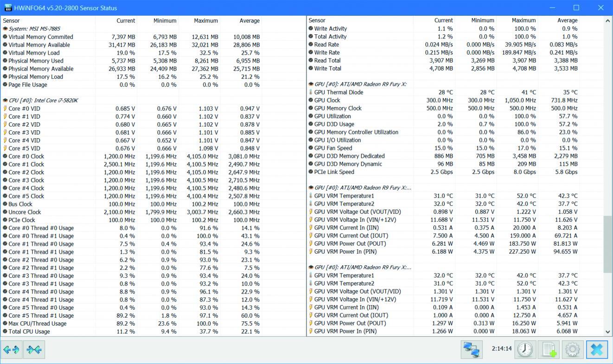Select the Core #4 Clock row
This screenshot has height=364, width=613.
click(x=131, y=188)
